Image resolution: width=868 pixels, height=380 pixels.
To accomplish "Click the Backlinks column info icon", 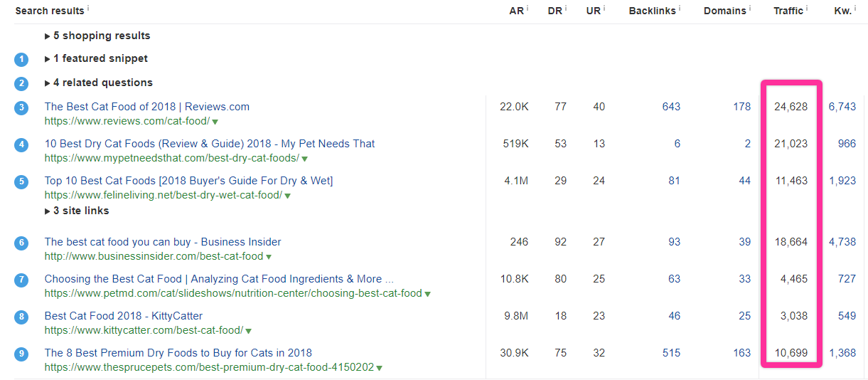I will pyautogui.click(x=680, y=8).
